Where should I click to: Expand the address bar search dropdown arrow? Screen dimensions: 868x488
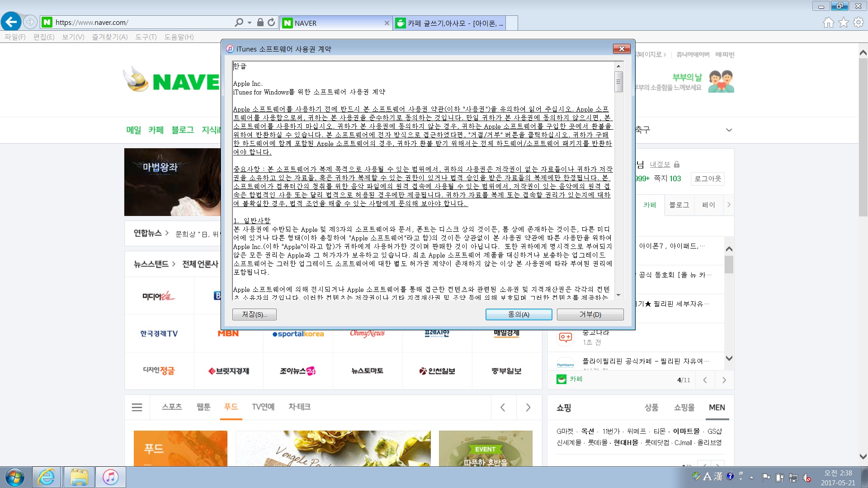[x=250, y=23]
